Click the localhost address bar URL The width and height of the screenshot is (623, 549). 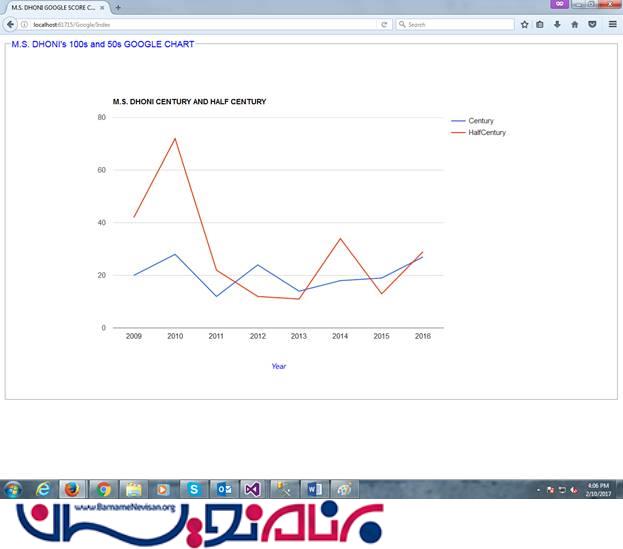(72, 25)
